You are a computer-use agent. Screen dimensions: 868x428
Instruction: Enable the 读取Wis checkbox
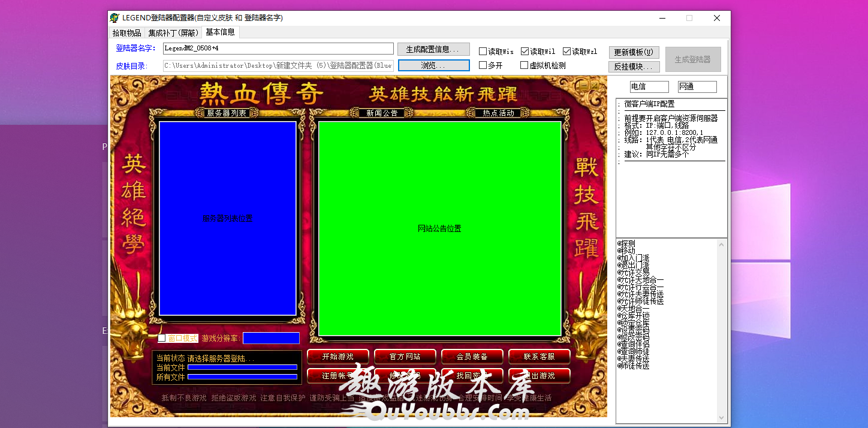tap(483, 52)
